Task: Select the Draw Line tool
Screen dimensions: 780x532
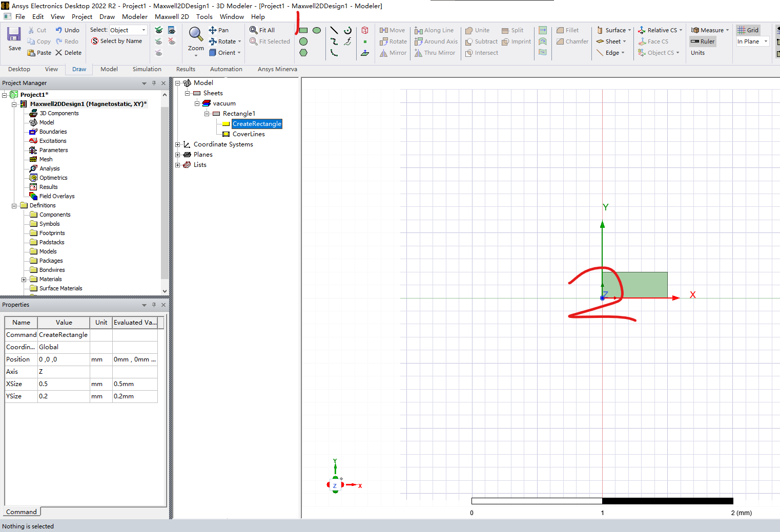Action: 334,30
